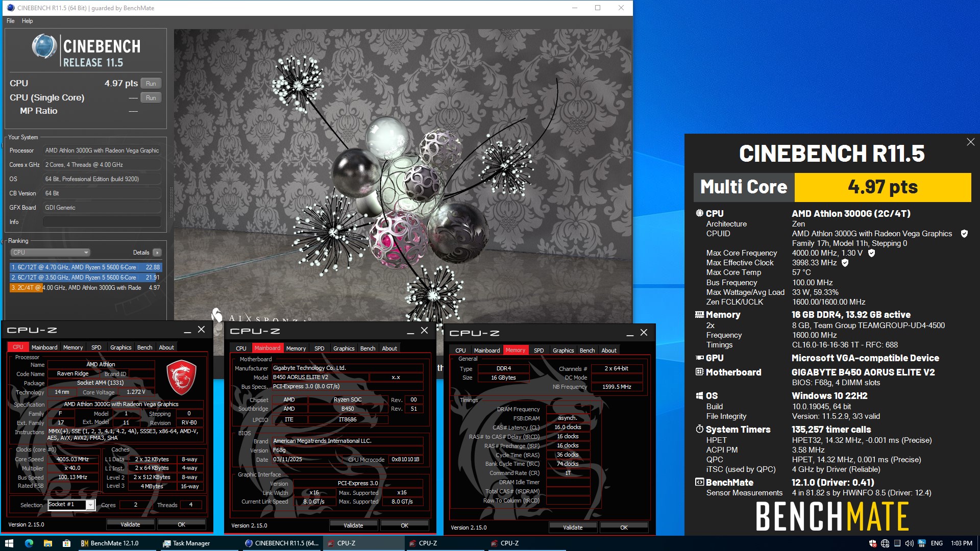980x551 pixels.
Task: Click the GPU section icon in BenchMate panel
Action: pos(699,358)
